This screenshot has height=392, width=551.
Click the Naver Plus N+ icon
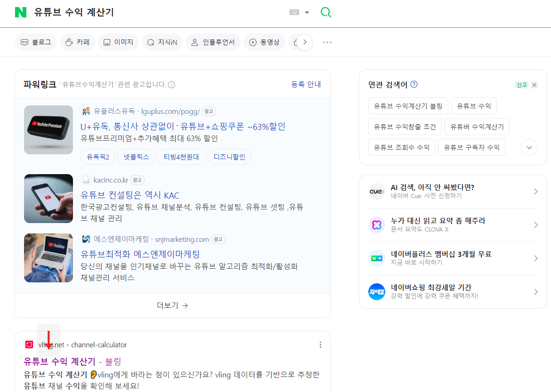(377, 258)
